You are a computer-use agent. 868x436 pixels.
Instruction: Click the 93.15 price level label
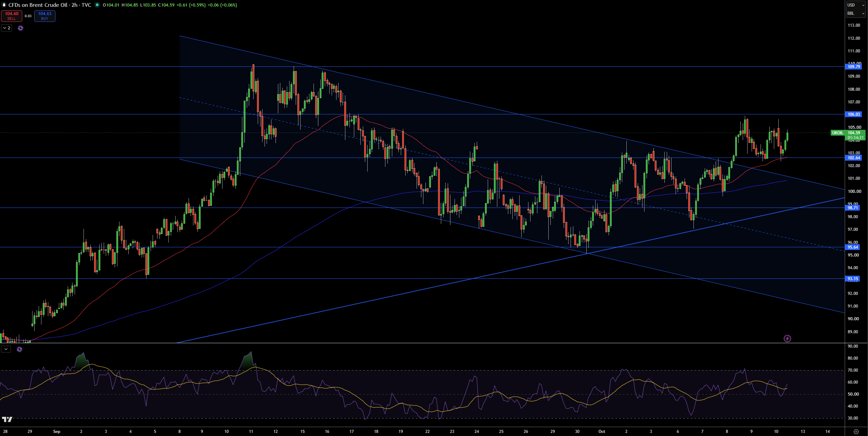click(x=853, y=279)
